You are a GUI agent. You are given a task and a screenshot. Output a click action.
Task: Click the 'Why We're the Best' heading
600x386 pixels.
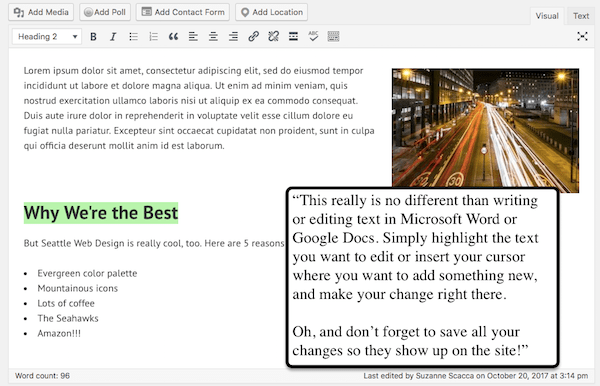(x=101, y=213)
